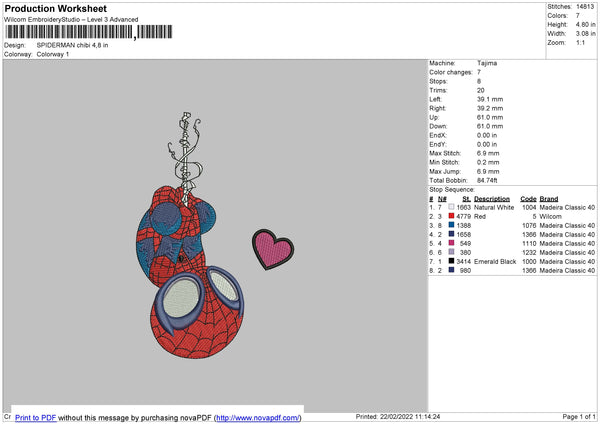
Task: Click the Brand column header
Action: [x=549, y=199]
